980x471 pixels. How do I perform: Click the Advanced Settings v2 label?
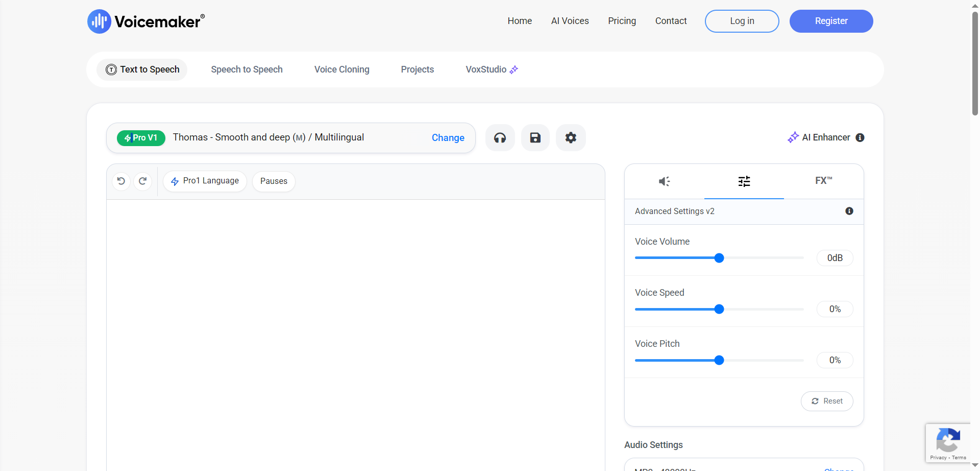pyautogui.click(x=675, y=211)
